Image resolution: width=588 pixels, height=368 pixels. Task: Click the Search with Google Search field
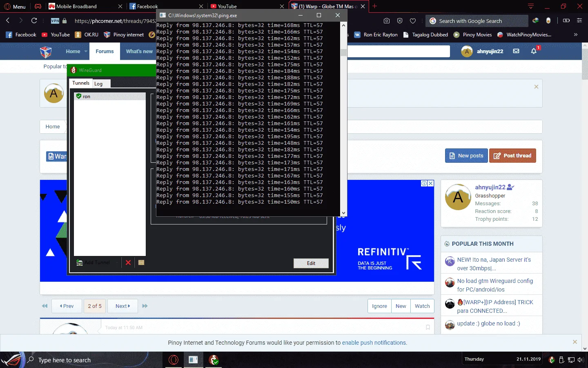tap(477, 21)
